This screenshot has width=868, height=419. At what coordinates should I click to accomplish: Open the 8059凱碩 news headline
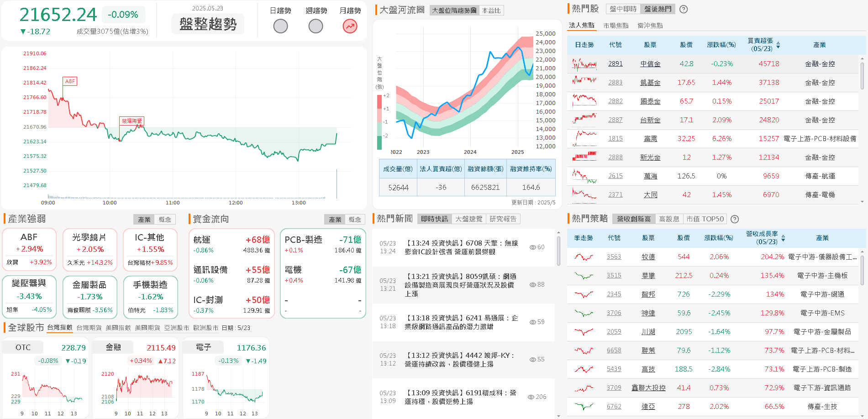460,285
